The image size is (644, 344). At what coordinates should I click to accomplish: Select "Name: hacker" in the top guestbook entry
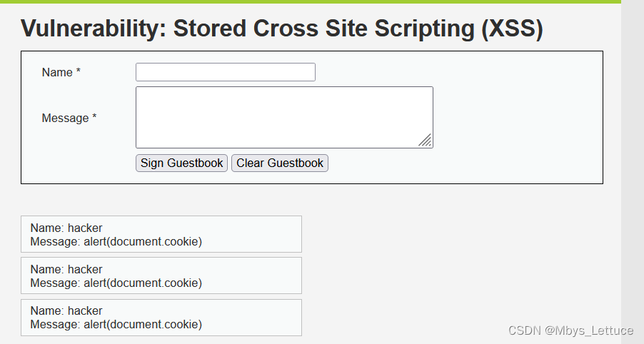point(66,228)
